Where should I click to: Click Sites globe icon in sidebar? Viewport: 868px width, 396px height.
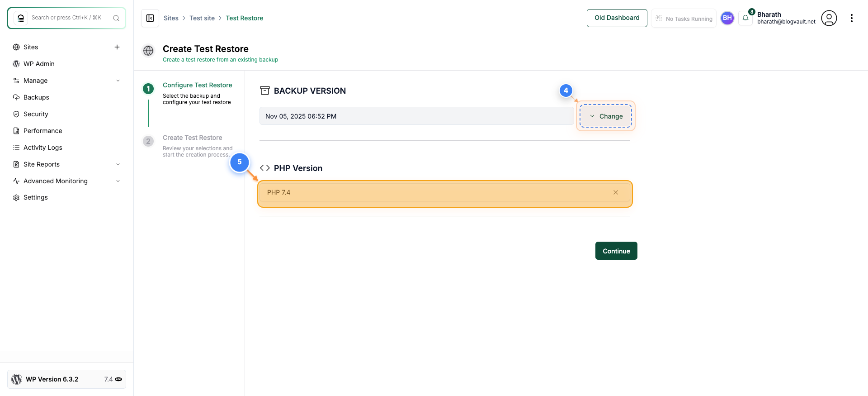click(x=16, y=47)
